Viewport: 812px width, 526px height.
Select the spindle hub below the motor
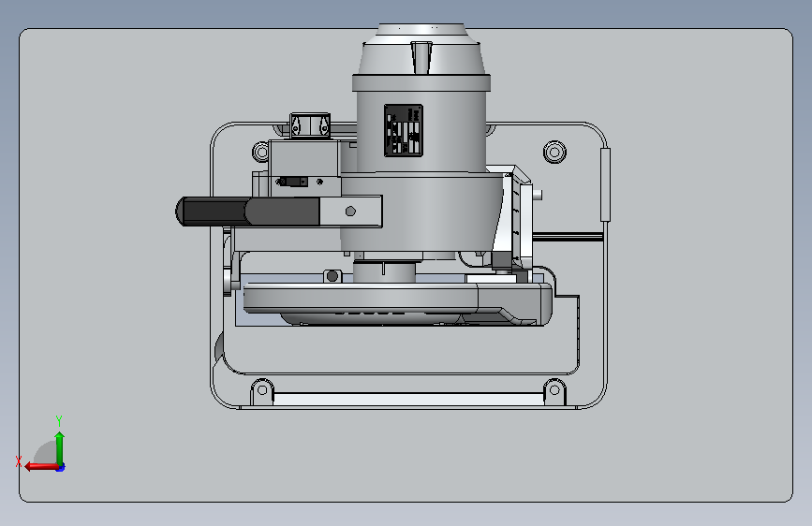[384, 271]
